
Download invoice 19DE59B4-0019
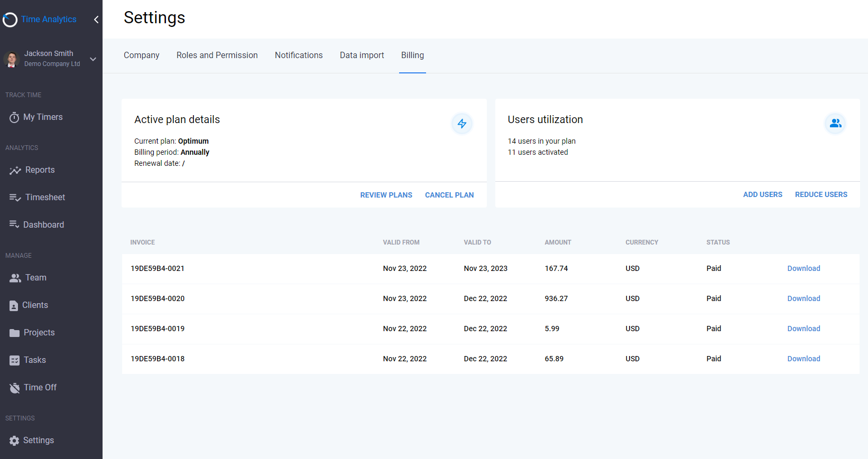(x=804, y=329)
